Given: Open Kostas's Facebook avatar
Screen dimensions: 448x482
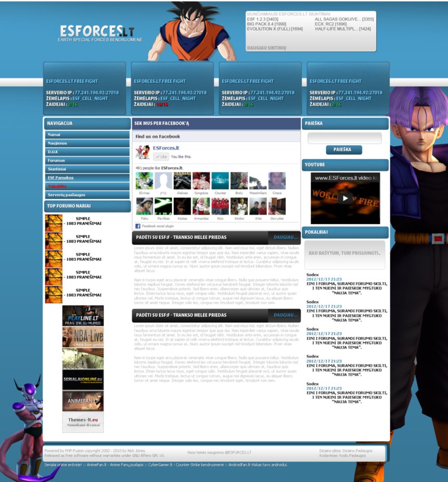Looking at the screenshot, I should point(182,206).
